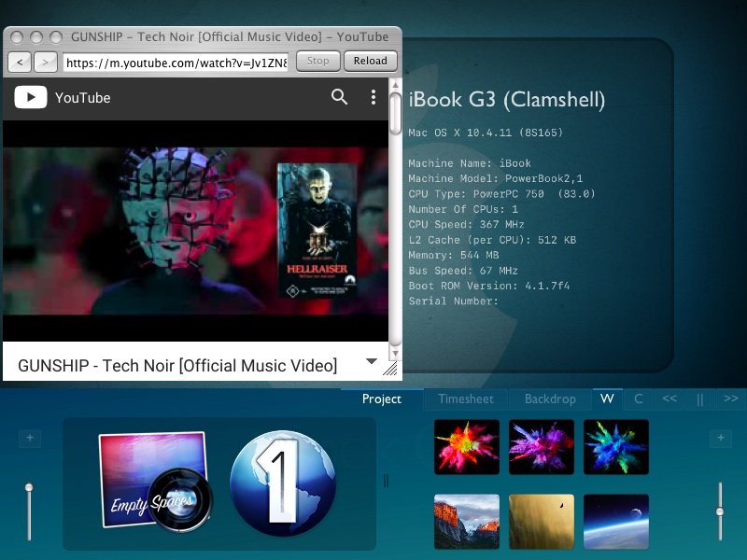Launch the Empty Spaces project icon
The height and width of the screenshot is (560, 747).
(156, 482)
